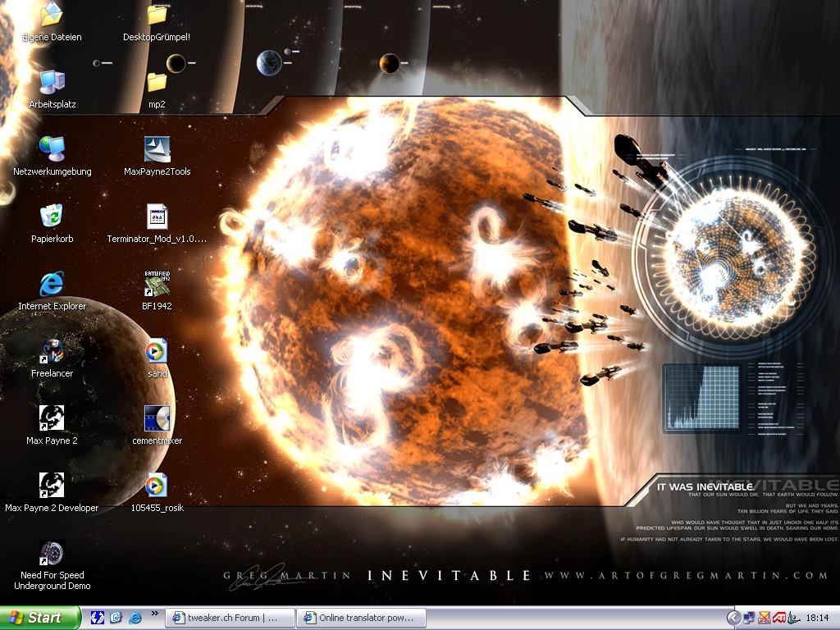840x630 pixels.
Task: Select Need For Speed Underground Demo icon
Action: 52,553
